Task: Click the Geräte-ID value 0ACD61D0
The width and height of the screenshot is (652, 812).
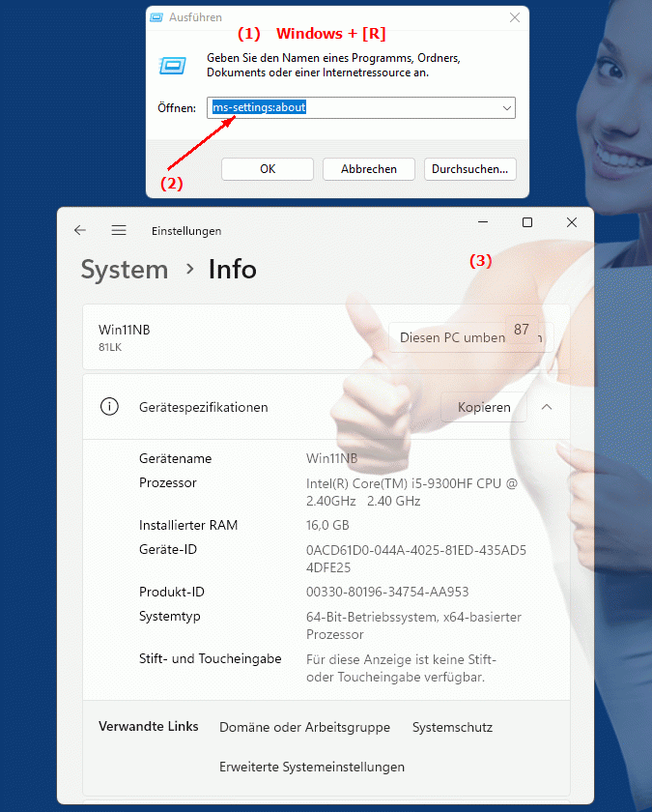Action: coord(416,559)
